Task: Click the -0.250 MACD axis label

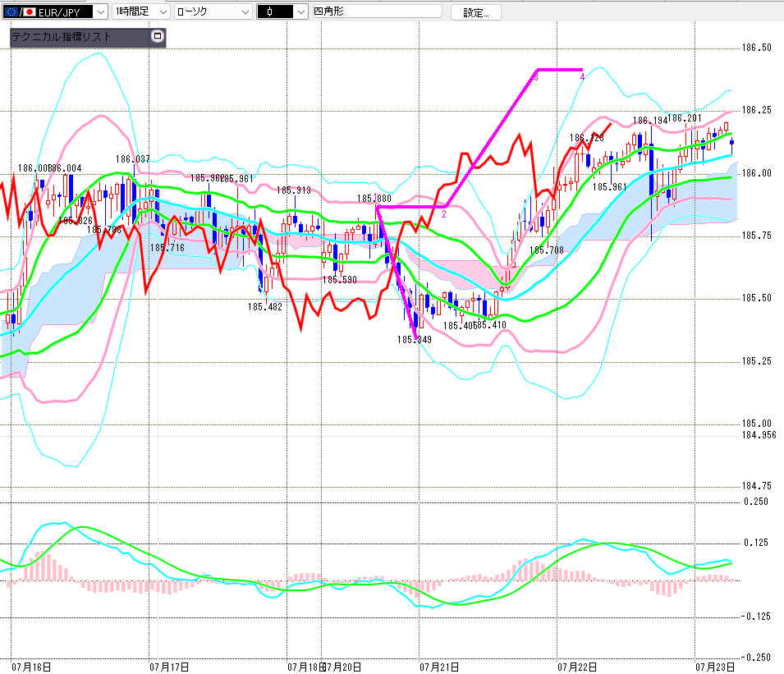Action: coord(755,658)
